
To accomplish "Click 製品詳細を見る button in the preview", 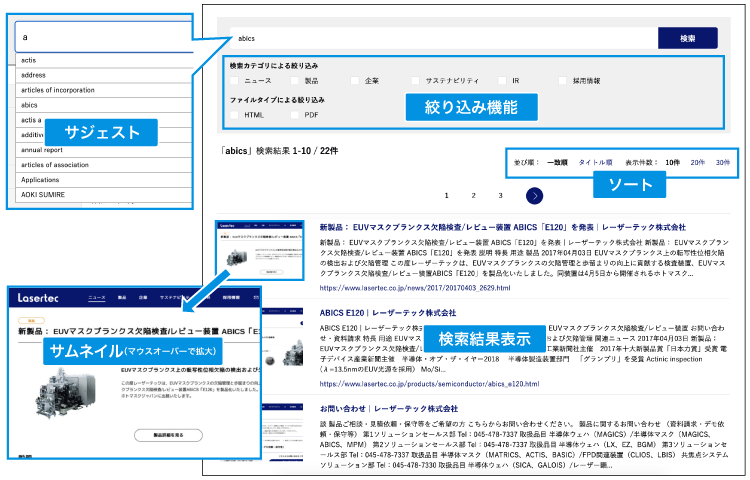I will [168, 435].
